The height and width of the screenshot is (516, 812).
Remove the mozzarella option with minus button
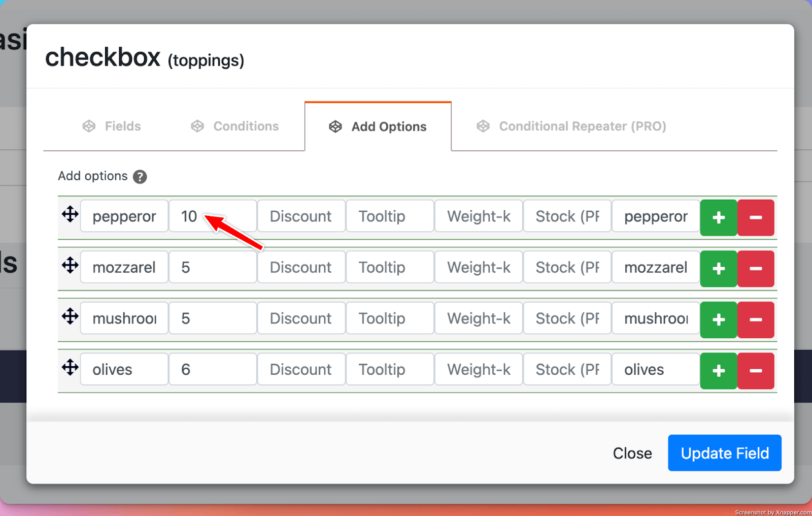pyautogui.click(x=755, y=269)
